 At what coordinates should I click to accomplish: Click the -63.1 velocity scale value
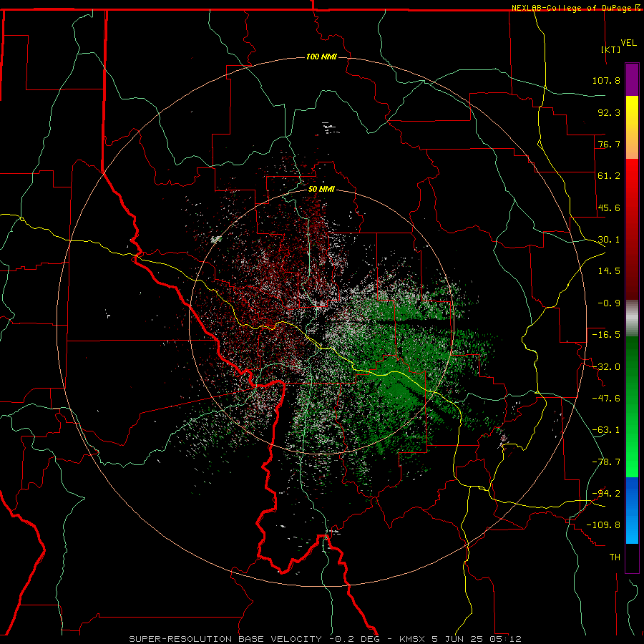point(606,430)
